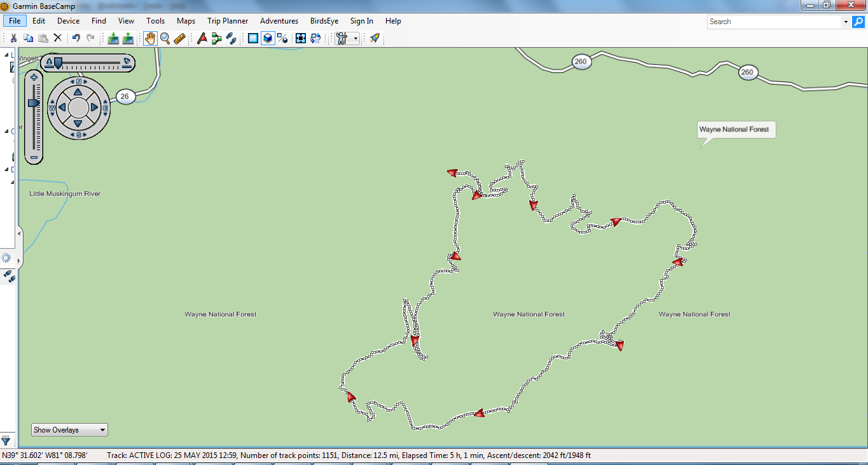This screenshot has width=868, height=465.
Task: Click the flat tilt icon on slider
Action: coord(48,62)
